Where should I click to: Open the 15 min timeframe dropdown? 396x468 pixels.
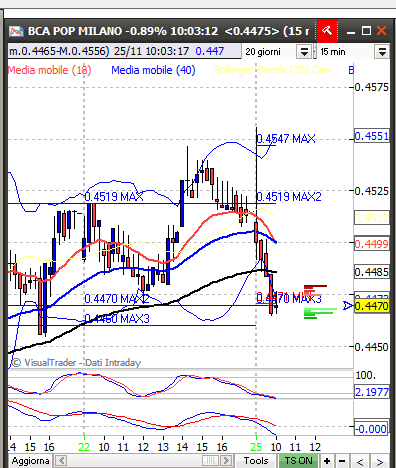click(382, 52)
